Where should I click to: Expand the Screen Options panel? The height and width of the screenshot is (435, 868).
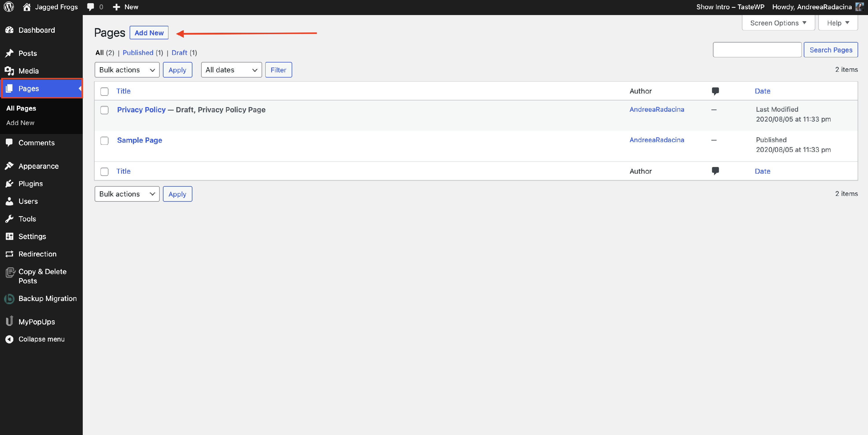point(778,23)
